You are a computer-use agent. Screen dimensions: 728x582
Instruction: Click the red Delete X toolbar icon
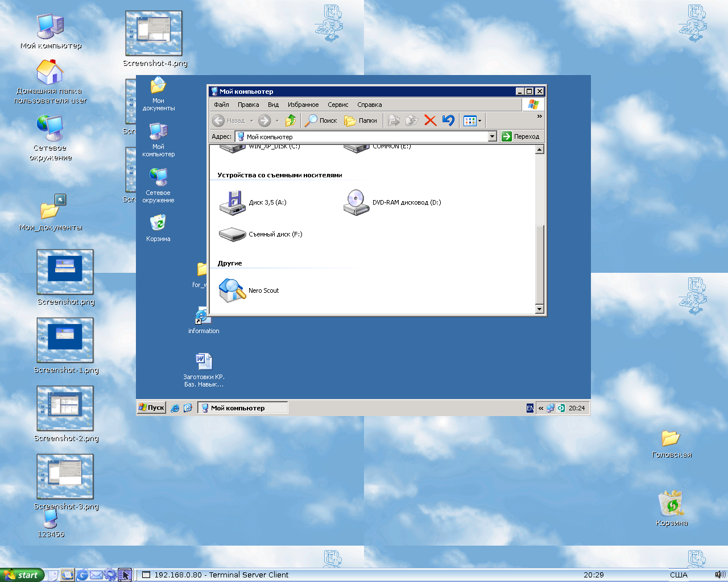430,120
